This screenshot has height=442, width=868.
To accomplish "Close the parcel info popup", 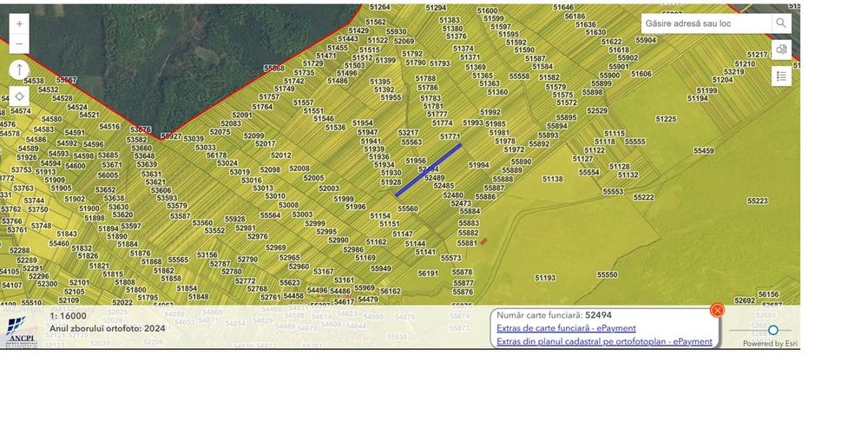I will [x=717, y=310].
